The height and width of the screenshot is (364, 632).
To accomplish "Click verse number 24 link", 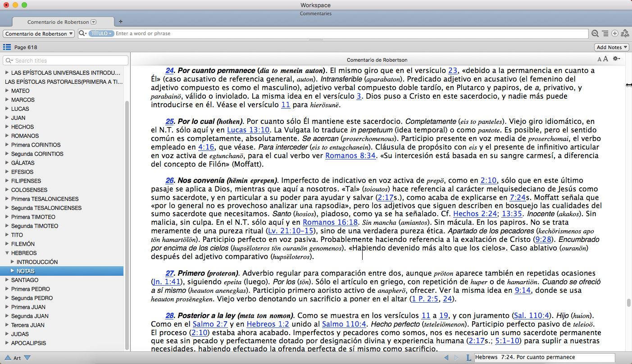I will coord(170,70).
